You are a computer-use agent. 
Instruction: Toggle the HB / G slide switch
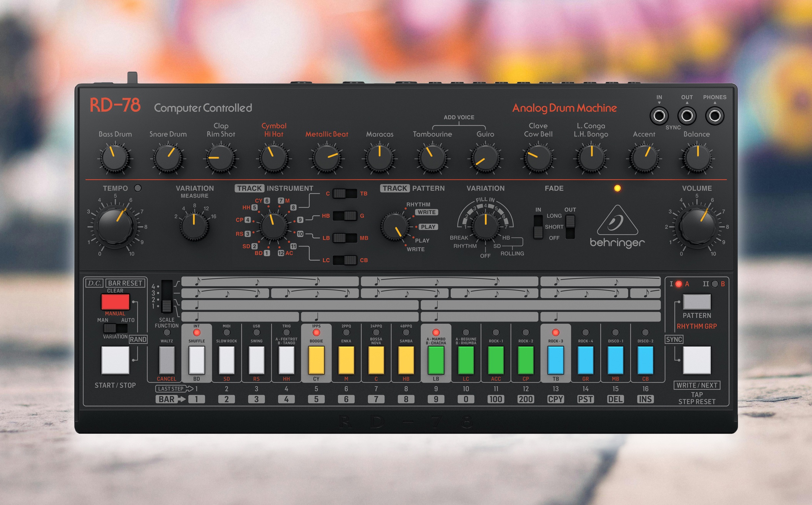point(345,216)
